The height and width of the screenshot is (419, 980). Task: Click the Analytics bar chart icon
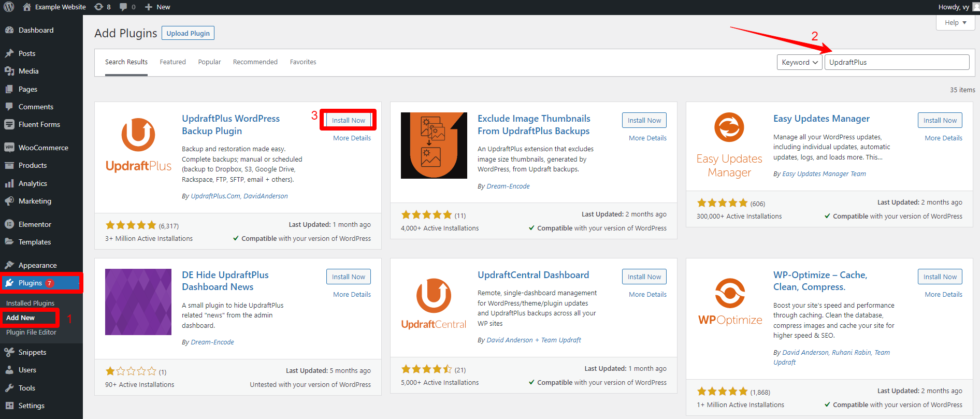(x=9, y=183)
